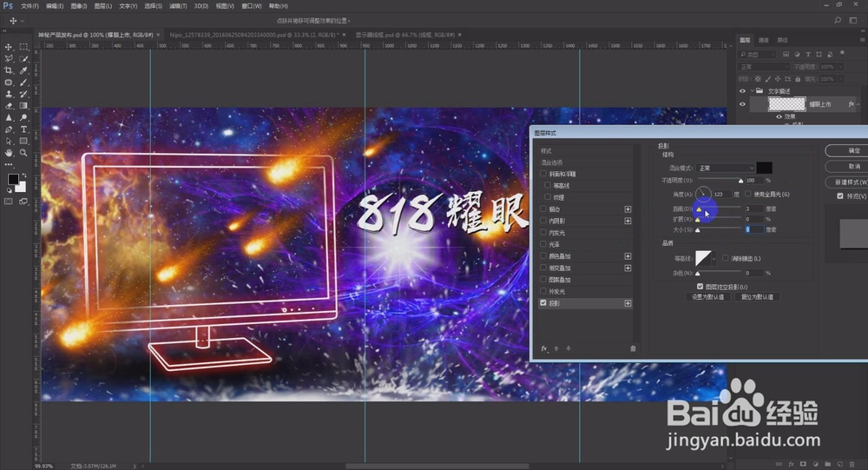Select the Brush tool
This screenshot has width=868, height=470.
23,82
